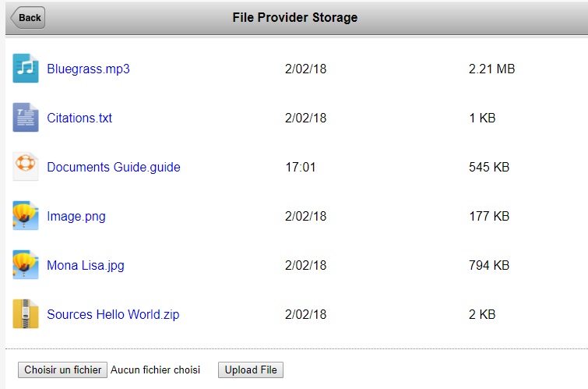Open the Bluegrass.mp3 file link
Screen dimensions: 588x389
88,69
